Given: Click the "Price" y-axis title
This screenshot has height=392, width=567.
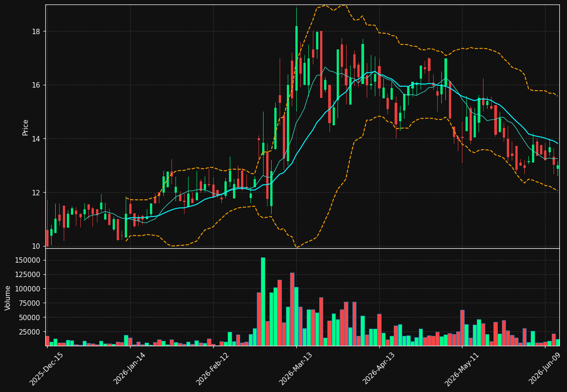Looking at the screenshot, I should click(x=26, y=127).
